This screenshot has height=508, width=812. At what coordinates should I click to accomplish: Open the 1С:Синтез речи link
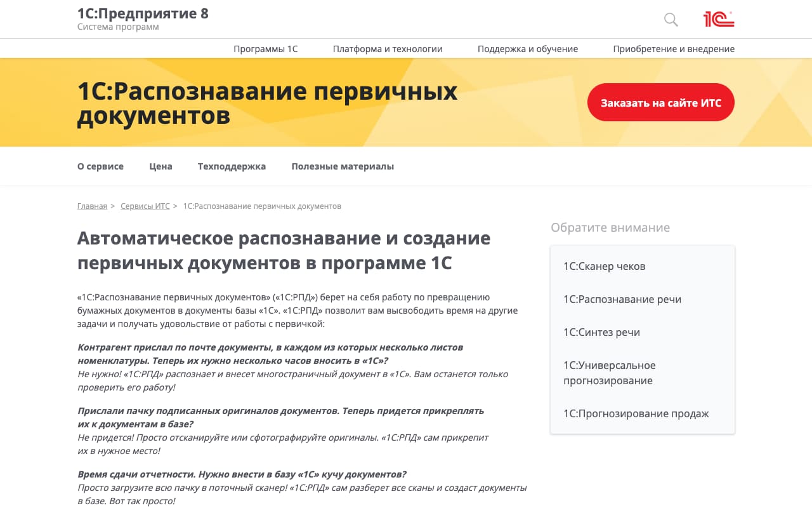coord(601,332)
